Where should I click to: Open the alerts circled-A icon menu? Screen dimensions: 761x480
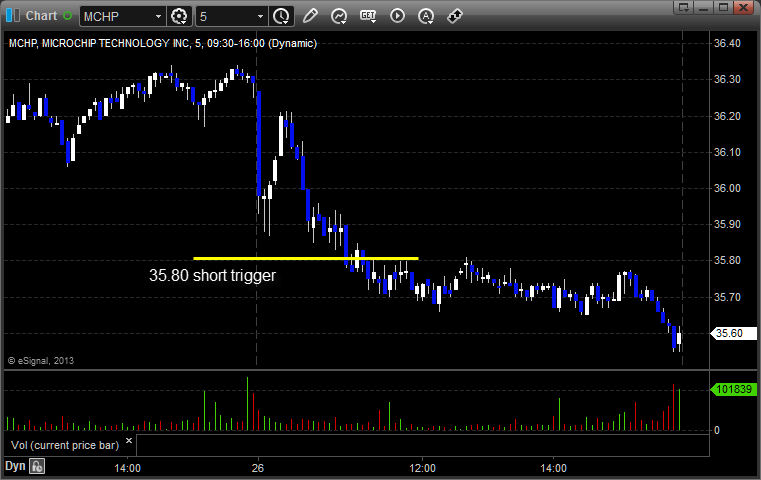(x=426, y=16)
